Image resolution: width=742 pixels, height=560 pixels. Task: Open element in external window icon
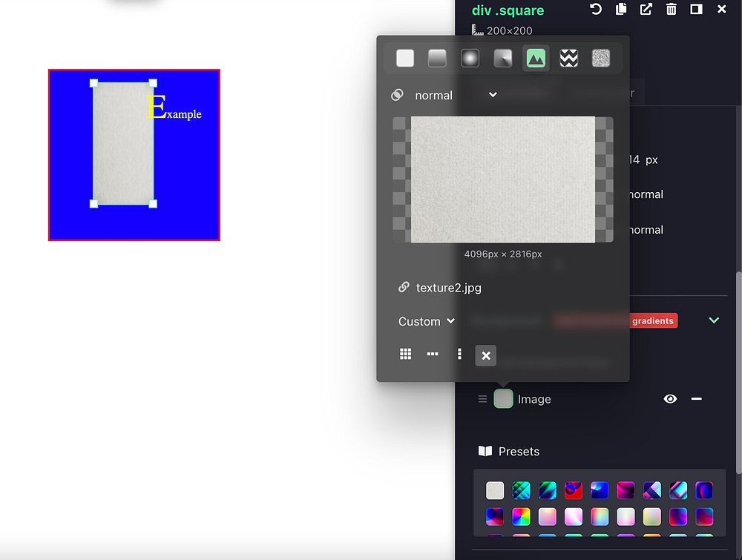click(646, 9)
